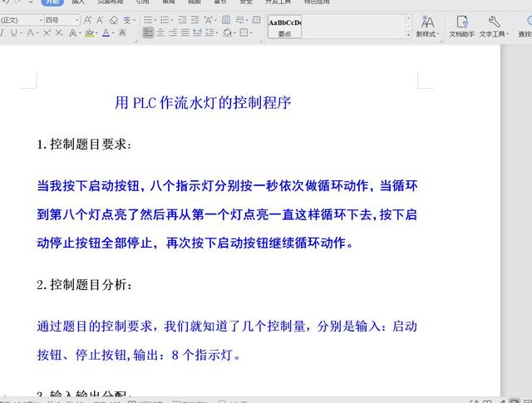Click the 新样式 (New Style) button

click(x=427, y=27)
